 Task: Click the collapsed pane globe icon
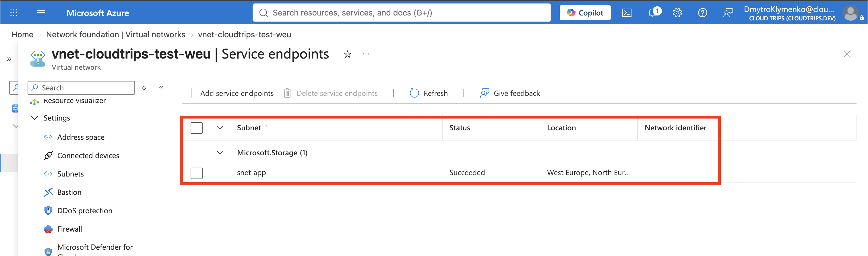click(15, 108)
